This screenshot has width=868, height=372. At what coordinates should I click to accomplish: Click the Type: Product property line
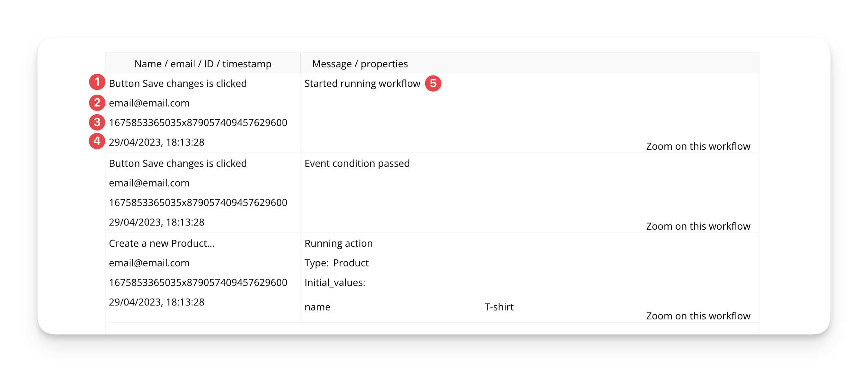coord(336,263)
